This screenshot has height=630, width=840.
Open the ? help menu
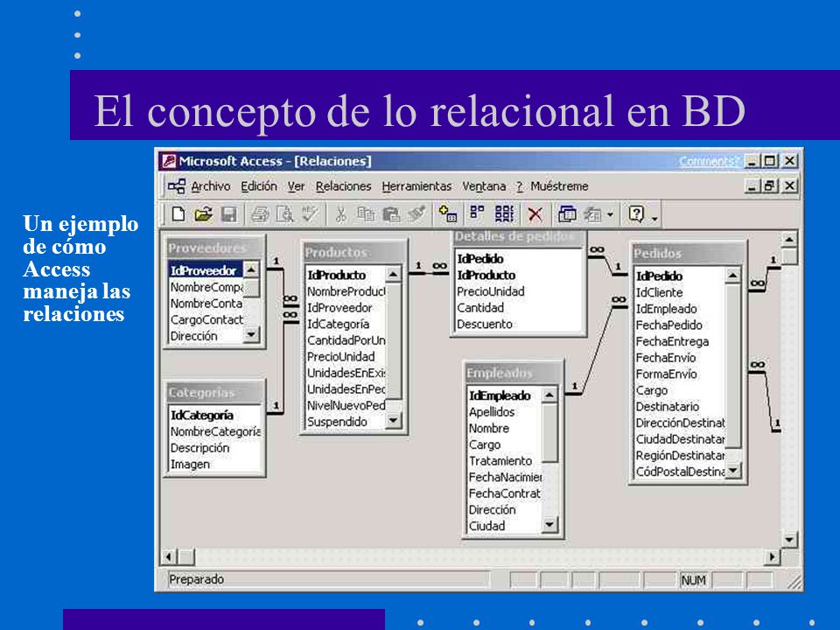520,186
